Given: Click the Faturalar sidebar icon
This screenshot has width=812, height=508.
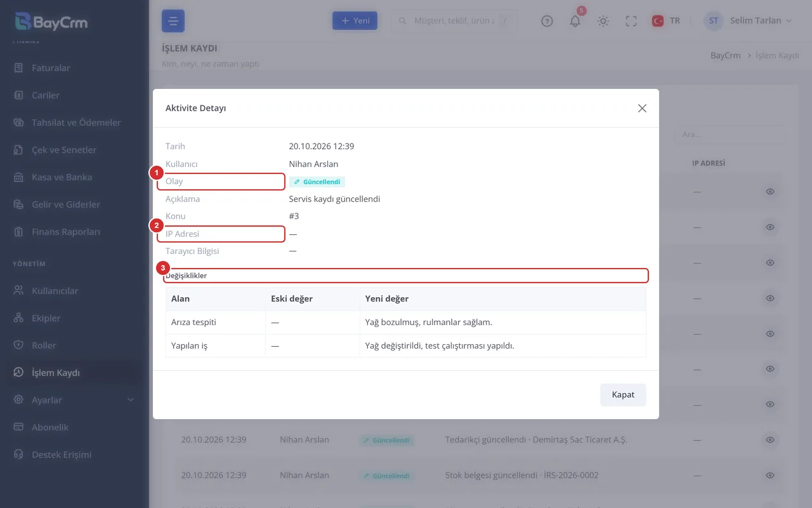Looking at the screenshot, I should (19, 68).
